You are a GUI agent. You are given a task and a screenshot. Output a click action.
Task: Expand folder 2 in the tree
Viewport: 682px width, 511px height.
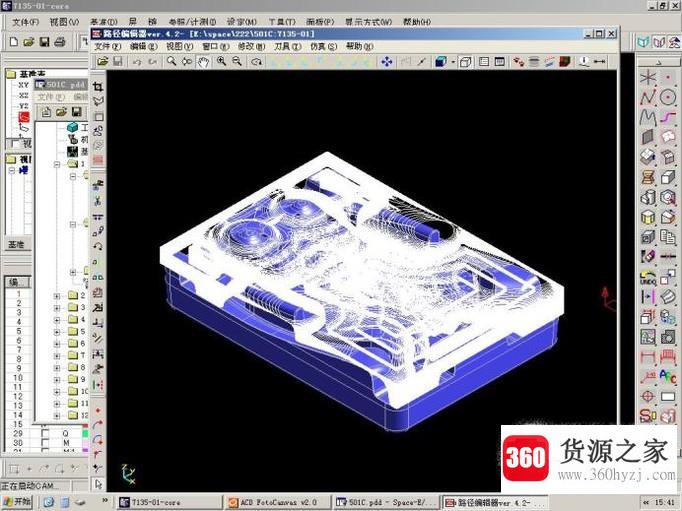[57, 296]
